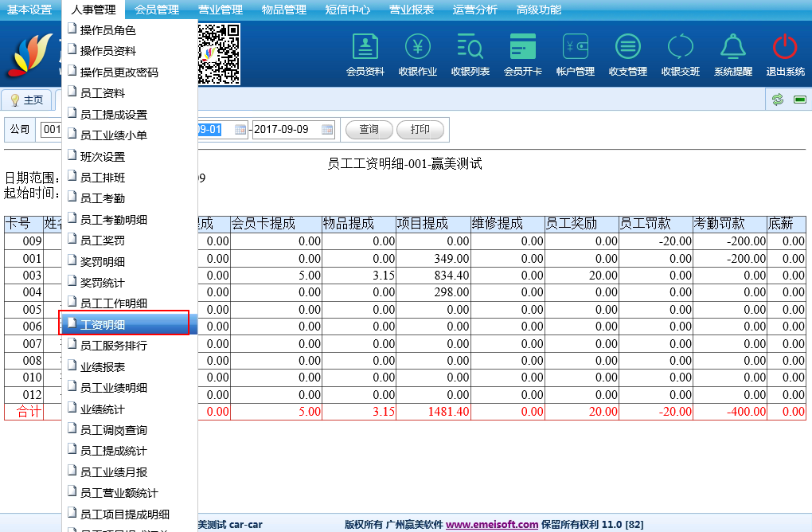Click the green refresh arrows icon

point(778,100)
